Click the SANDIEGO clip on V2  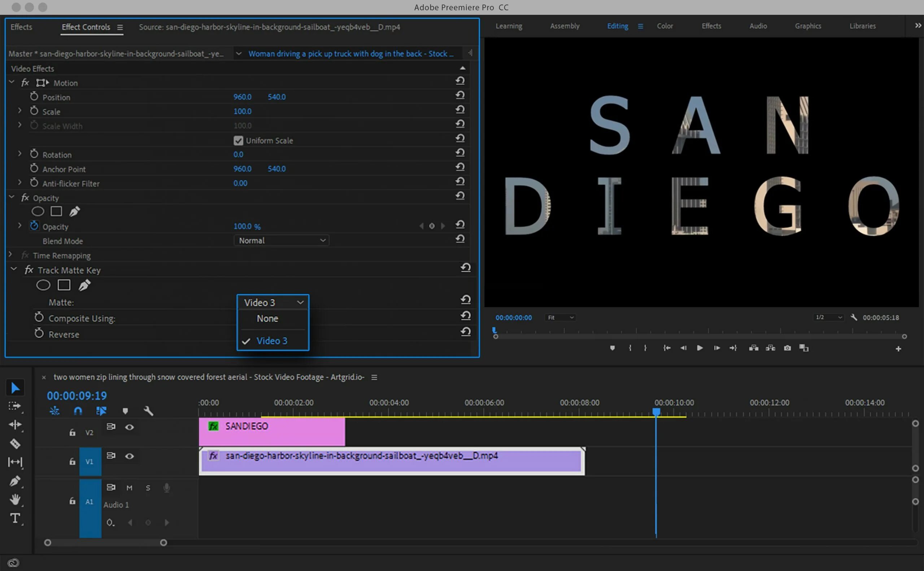(272, 431)
